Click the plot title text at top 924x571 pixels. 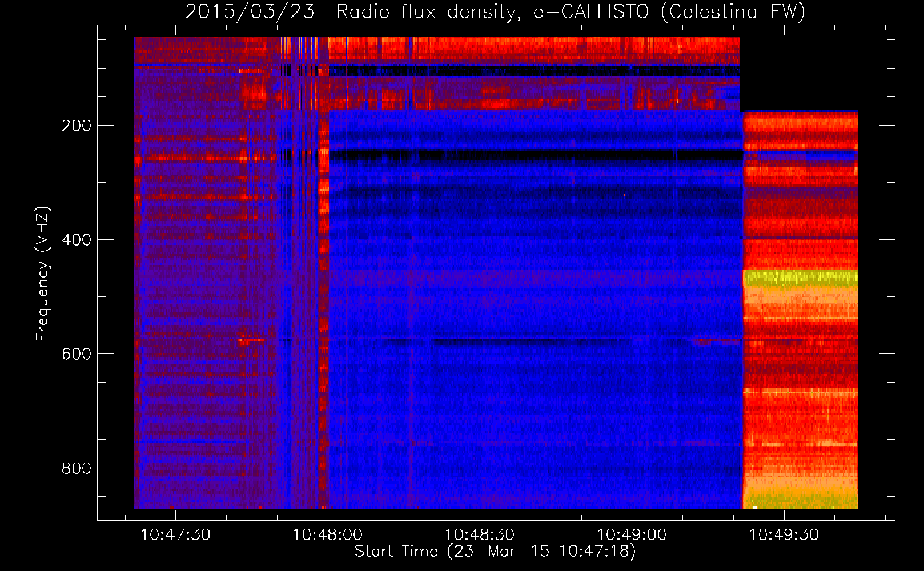click(x=495, y=11)
